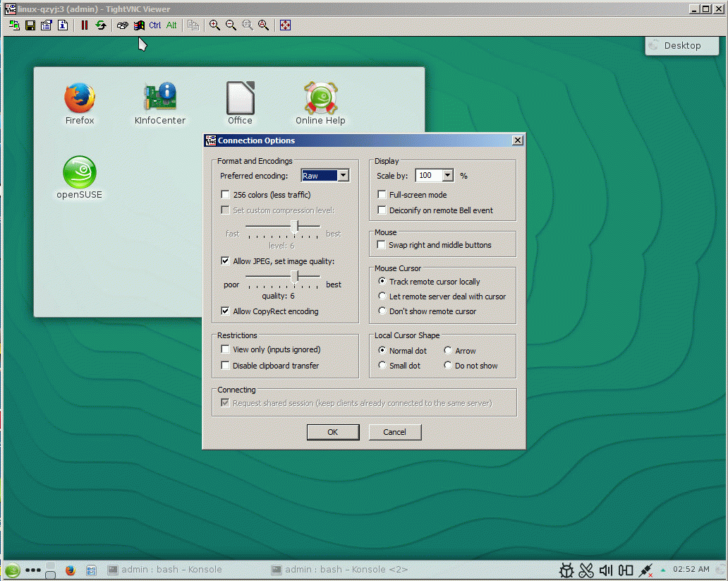Viewport: 728px width, 581px height.
Task: Check Swap right and middle buttons
Action: click(x=382, y=245)
